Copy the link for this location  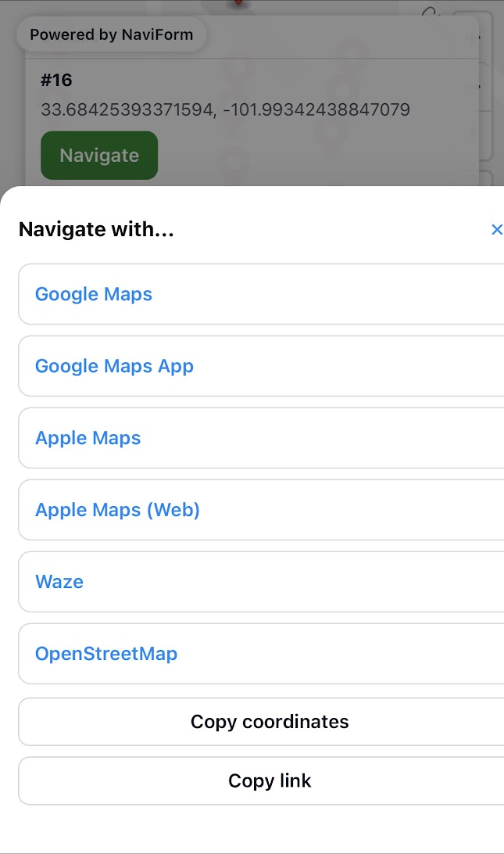tap(270, 780)
